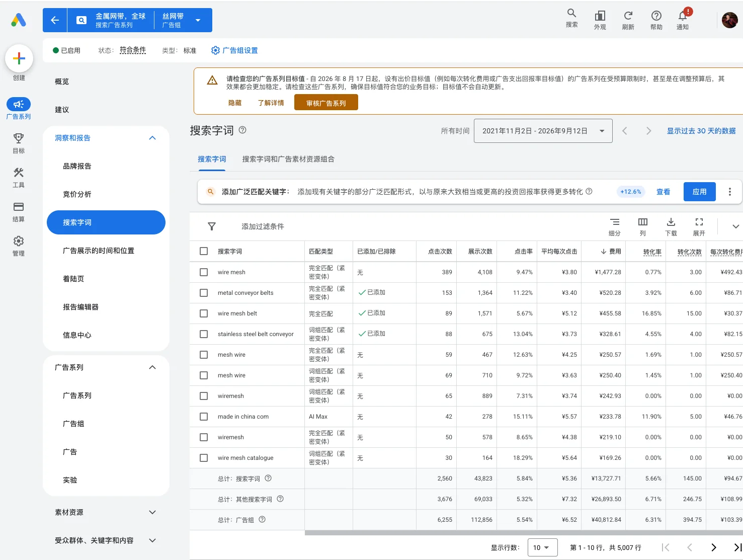
Task: Collapse the 洞察和报告 section
Action: pos(152,138)
